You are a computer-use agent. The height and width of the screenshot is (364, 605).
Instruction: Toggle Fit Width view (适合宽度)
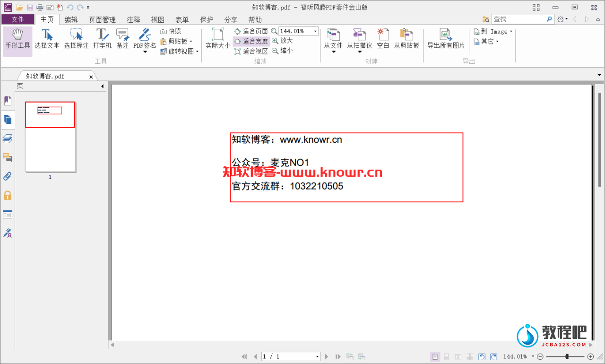point(251,41)
